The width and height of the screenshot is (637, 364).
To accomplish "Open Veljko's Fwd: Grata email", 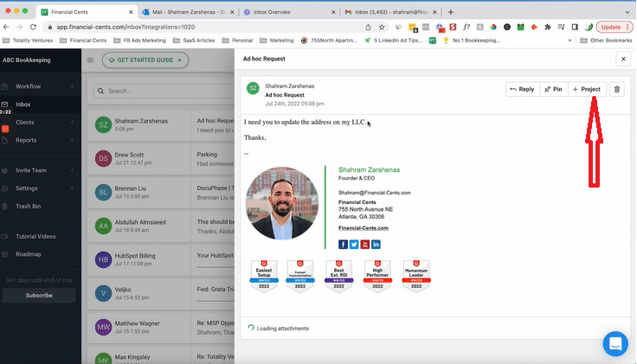I will [161, 293].
